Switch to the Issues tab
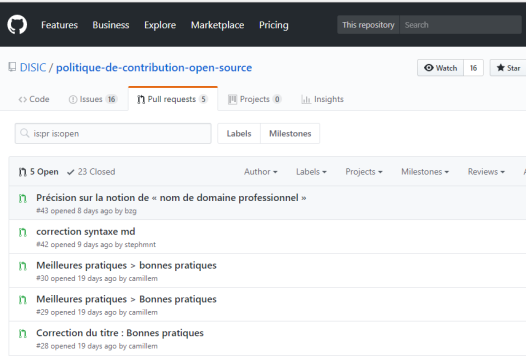The width and height of the screenshot is (526, 362). pyautogui.click(x=93, y=99)
